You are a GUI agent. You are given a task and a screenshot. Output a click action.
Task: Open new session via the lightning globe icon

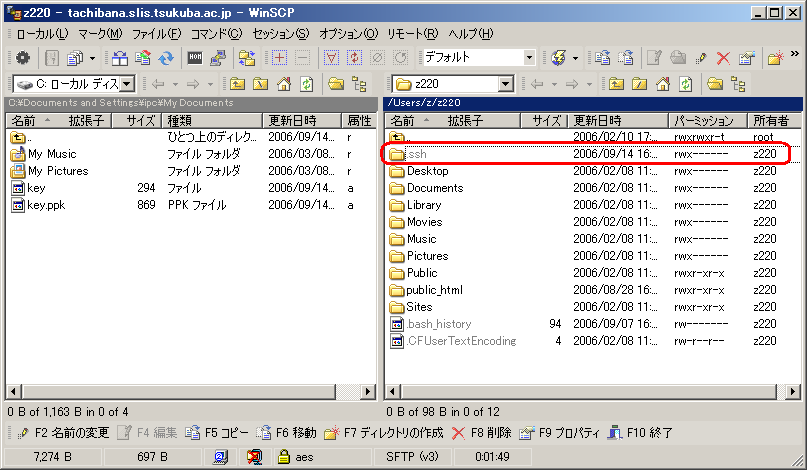click(x=559, y=58)
